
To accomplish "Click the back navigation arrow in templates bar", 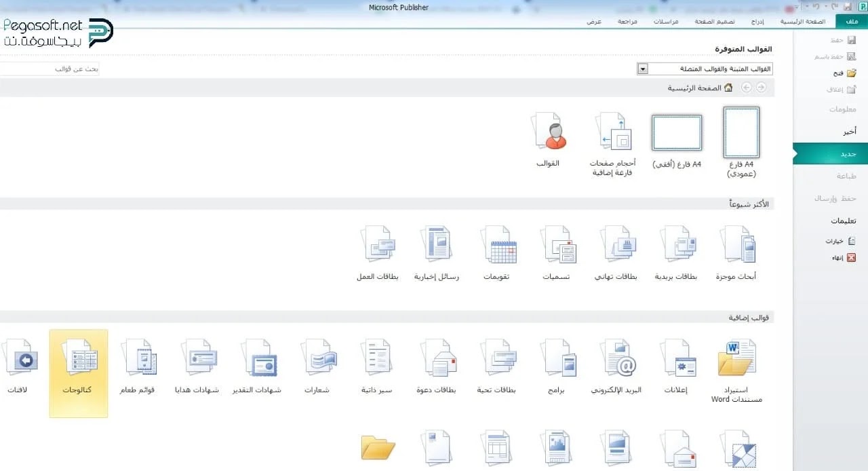I will click(761, 88).
